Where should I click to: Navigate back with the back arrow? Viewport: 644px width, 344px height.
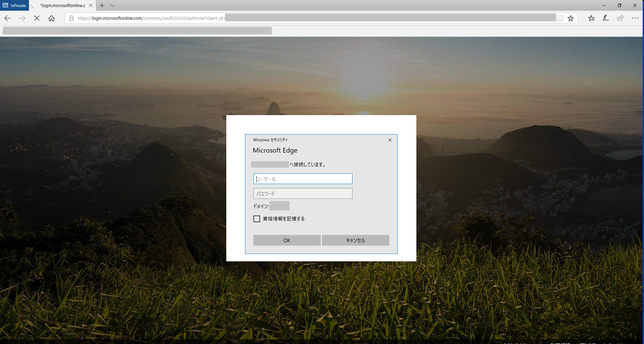[7, 18]
